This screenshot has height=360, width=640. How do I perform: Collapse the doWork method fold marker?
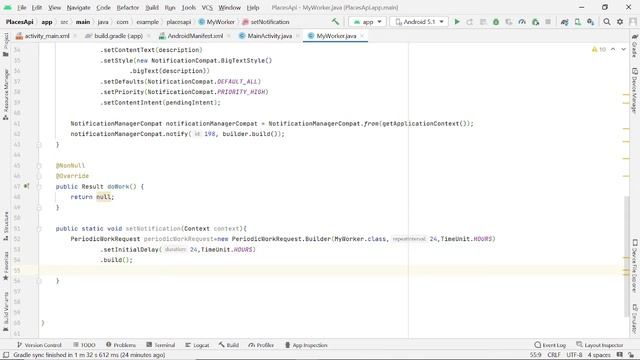coord(39,187)
